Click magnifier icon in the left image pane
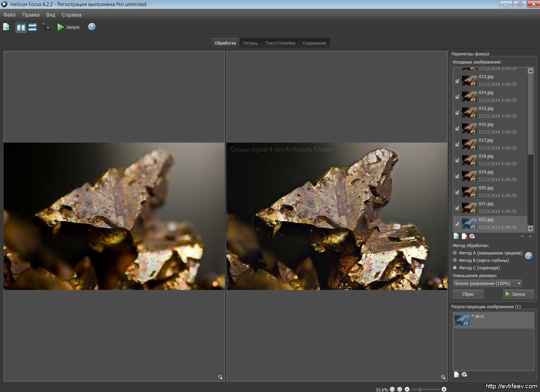 click(220, 377)
